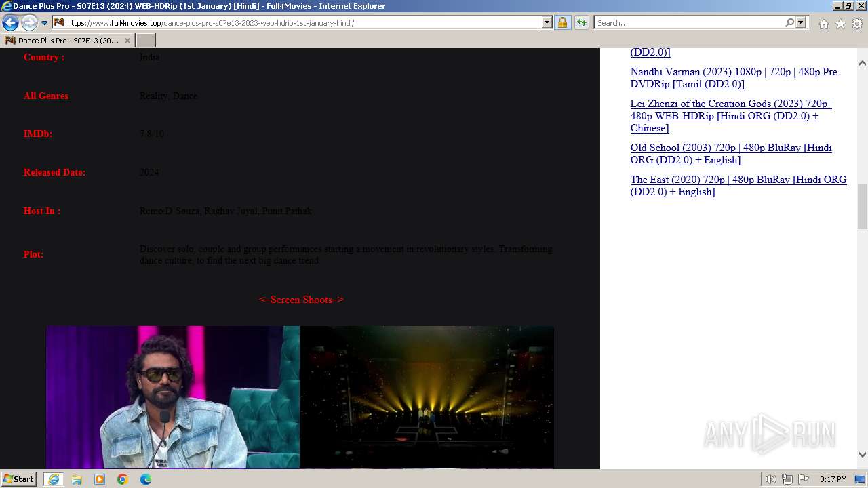Screen dimensions: 868x488
Task: Expand the address bar autocomplete dropdown
Action: (547, 22)
